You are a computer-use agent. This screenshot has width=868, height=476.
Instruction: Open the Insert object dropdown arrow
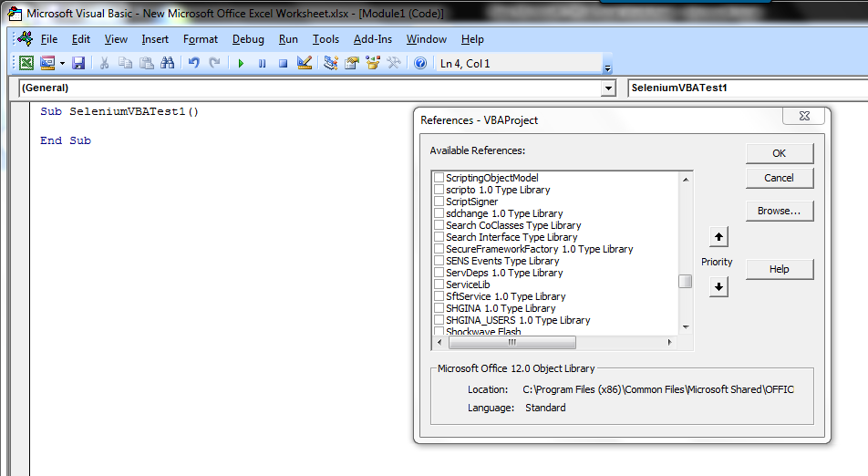pyautogui.click(x=62, y=63)
